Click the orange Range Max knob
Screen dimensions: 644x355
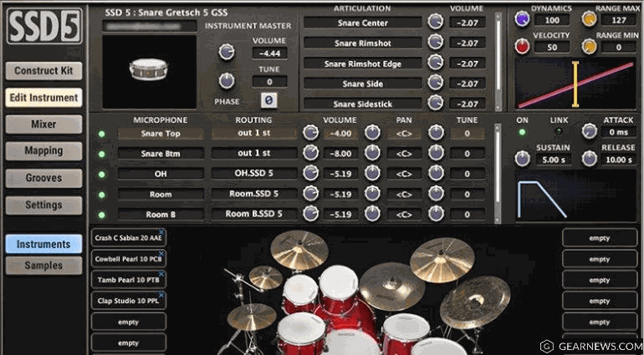589,19
